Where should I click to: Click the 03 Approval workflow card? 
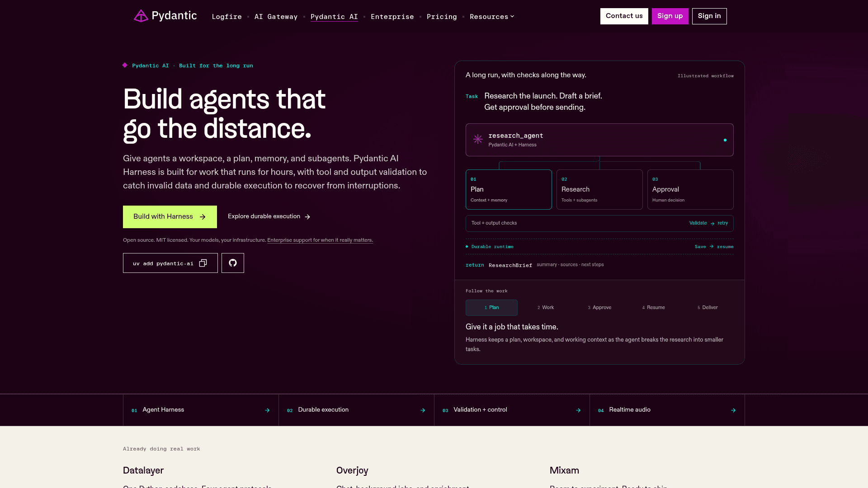pyautogui.click(x=690, y=189)
